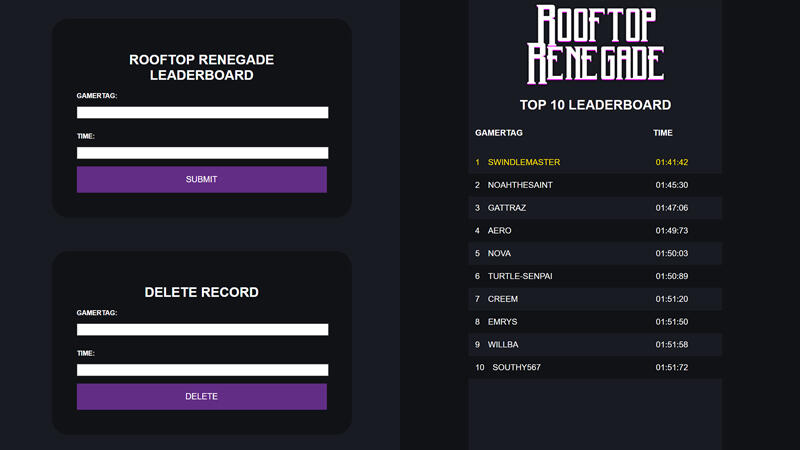The image size is (800, 450).
Task: Select the CREEM leaderboard row
Action: tap(594, 299)
